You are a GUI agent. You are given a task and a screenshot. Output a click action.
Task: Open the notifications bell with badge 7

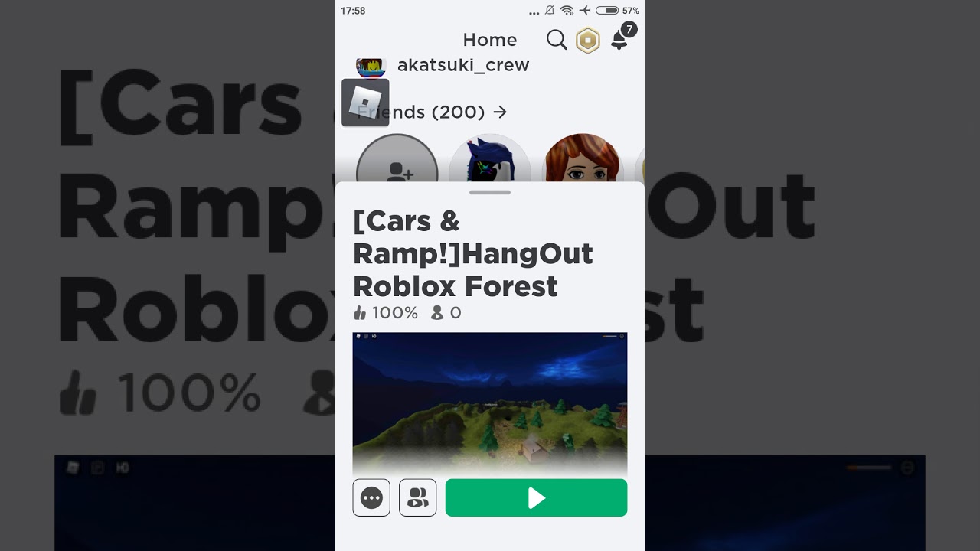click(621, 38)
